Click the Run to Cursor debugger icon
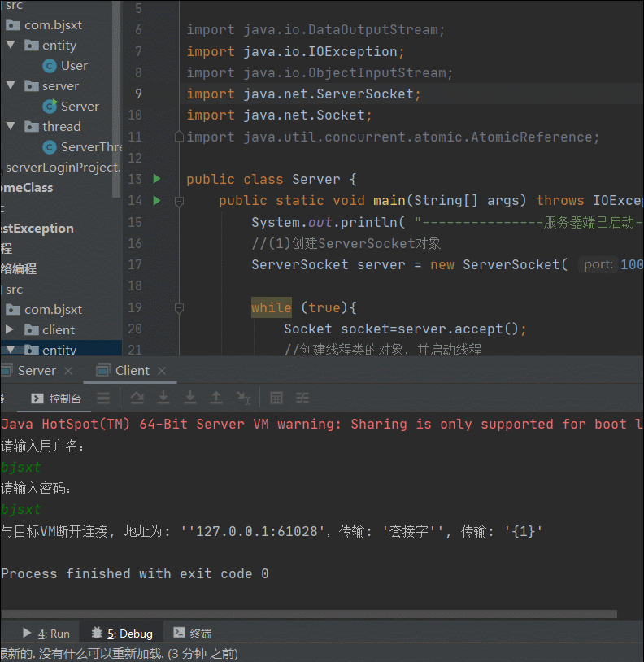 pos(243,398)
